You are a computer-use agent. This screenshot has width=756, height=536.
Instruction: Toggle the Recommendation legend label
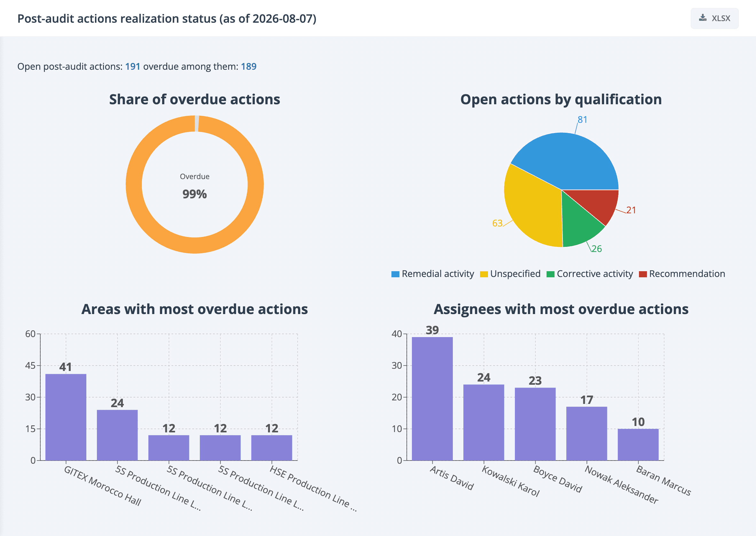(687, 274)
